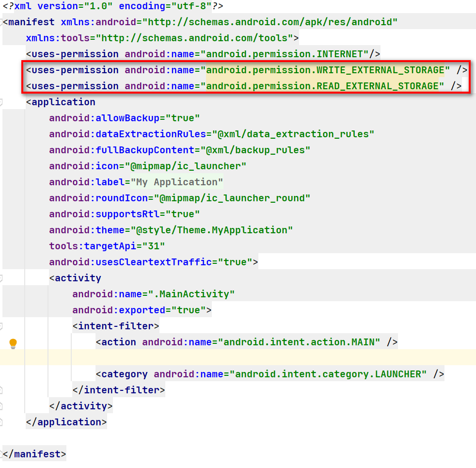Click the android:icon attribute name
This screenshot has height=468, width=476.
(84, 166)
